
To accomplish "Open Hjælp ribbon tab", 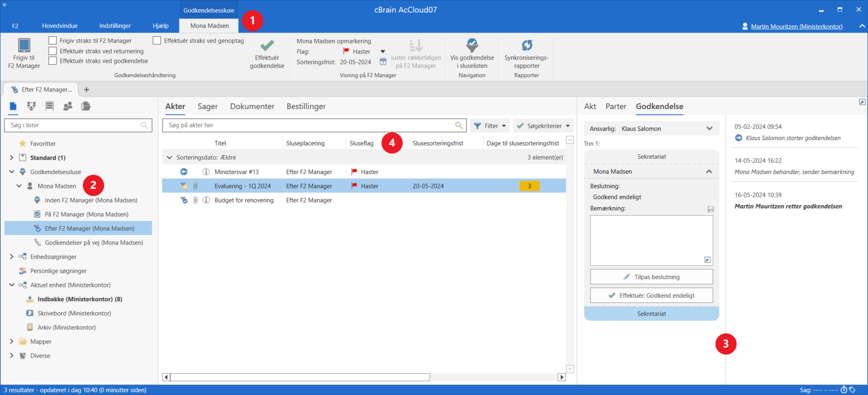I will point(161,26).
